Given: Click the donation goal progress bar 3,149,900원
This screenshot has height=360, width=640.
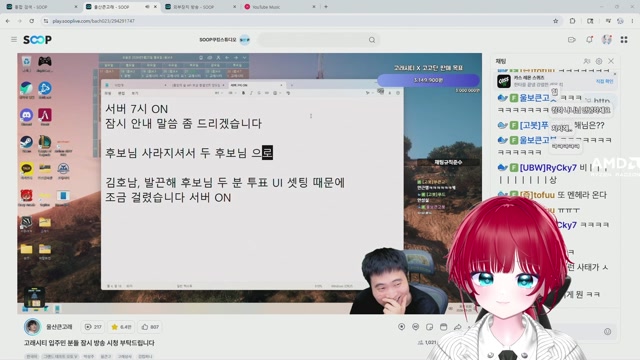Looking at the screenshot, I should (428, 80).
